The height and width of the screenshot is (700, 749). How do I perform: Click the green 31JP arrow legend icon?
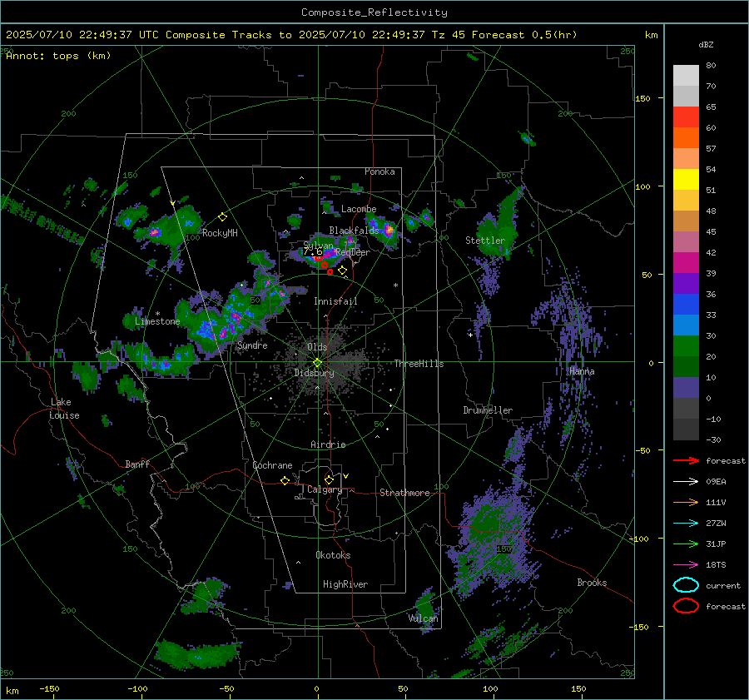pos(686,544)
